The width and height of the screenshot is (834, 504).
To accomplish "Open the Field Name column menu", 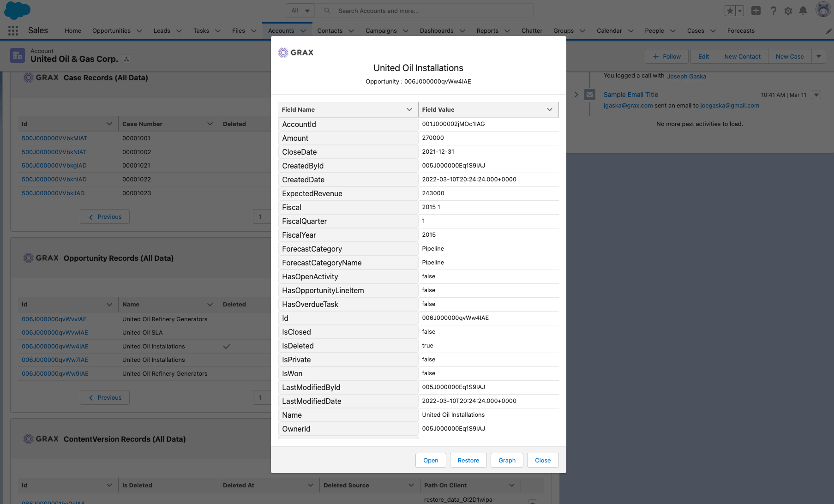I will (x=409, y=109).
